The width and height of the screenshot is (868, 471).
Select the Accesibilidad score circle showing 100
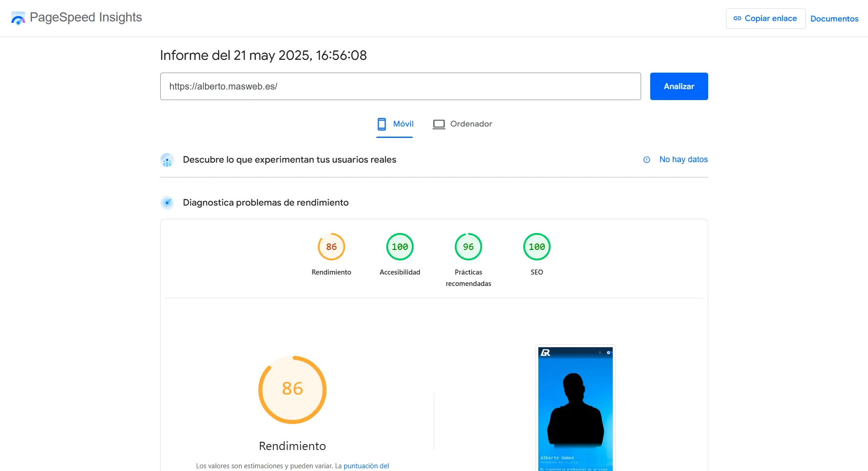click(x=400, y=246)
